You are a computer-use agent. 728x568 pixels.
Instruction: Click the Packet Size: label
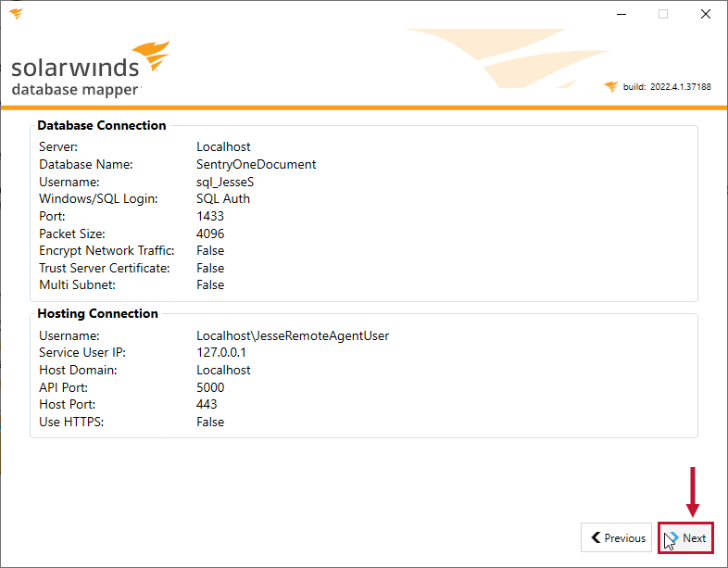coord(72,234)
